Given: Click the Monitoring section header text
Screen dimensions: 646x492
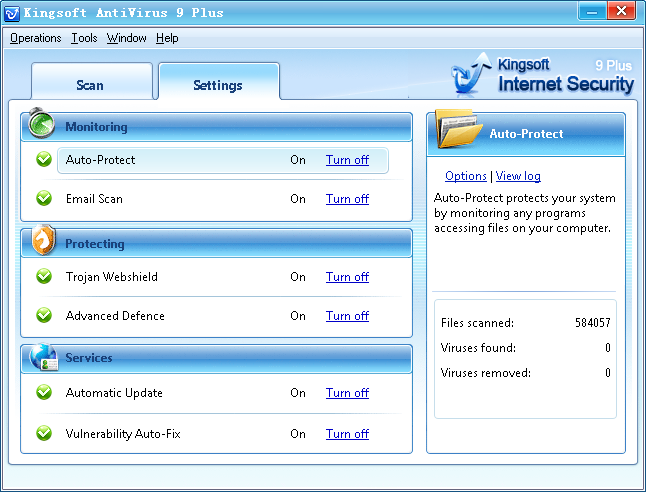Looking at the screenshot, I should coord(96,127).
